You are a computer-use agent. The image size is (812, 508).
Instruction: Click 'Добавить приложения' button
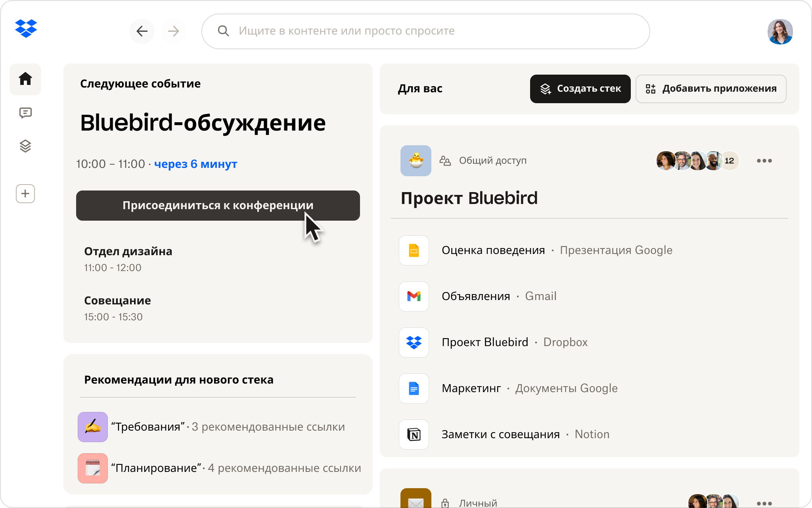coord(711,89)
